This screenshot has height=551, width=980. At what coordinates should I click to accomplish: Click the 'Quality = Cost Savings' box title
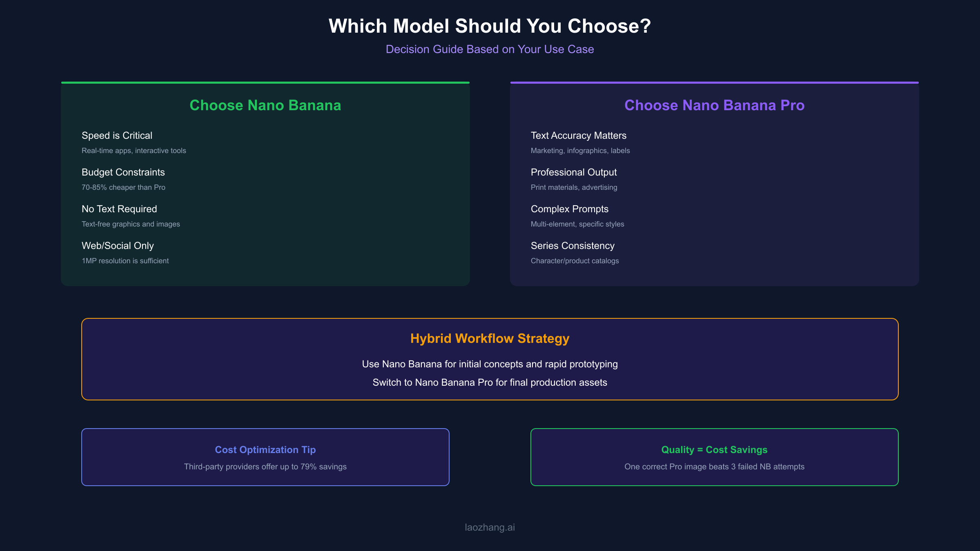click(x=714, y=450)
